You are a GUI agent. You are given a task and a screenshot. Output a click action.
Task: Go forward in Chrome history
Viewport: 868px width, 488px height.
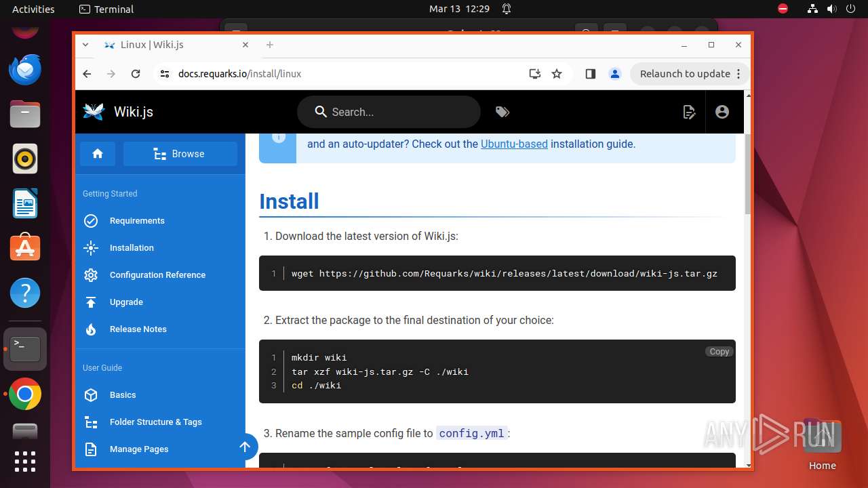111,74
